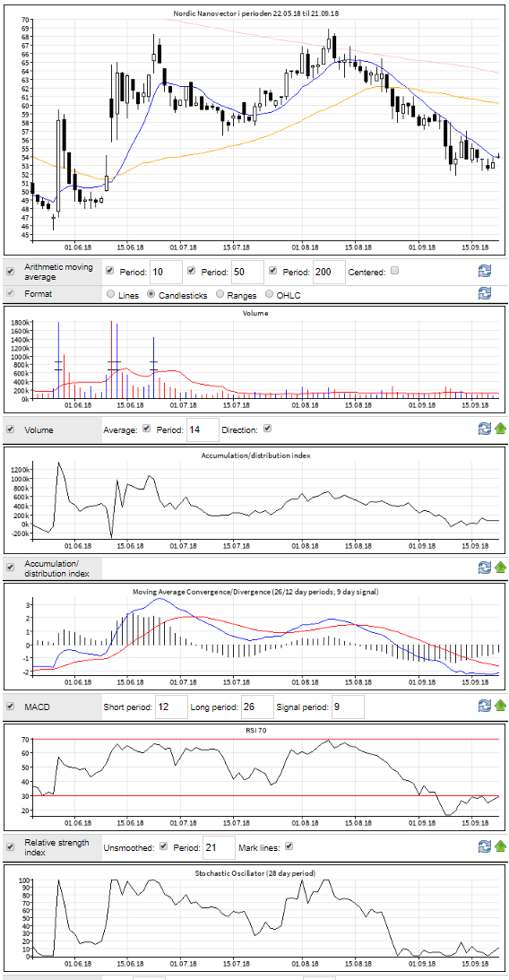The image size is (509, 980).
Task: Toggle the Format checkbox
Action: (10, 292)
